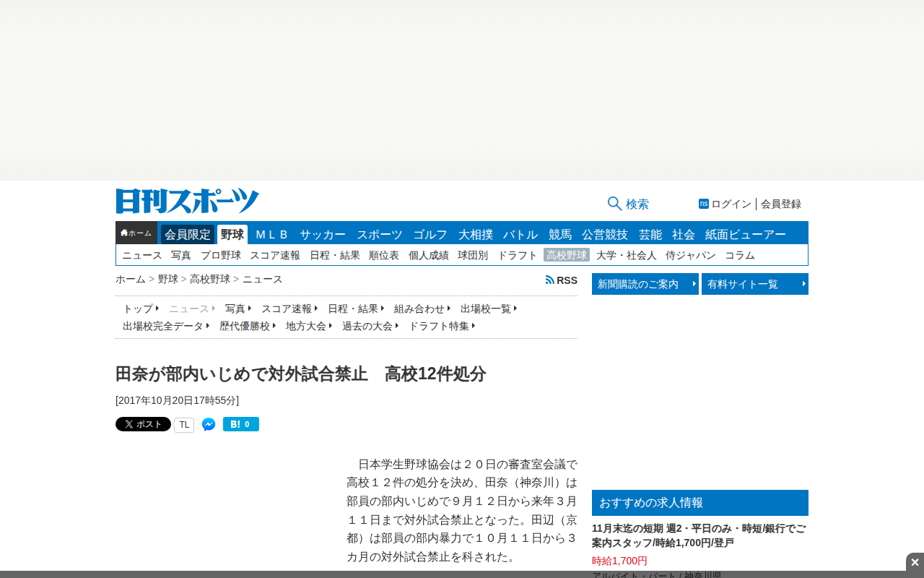The height and width of the screenshot is (578, 924).
Task: Click the article date [2017年10月20日17時55分]
Action: (x=177, y=400)
